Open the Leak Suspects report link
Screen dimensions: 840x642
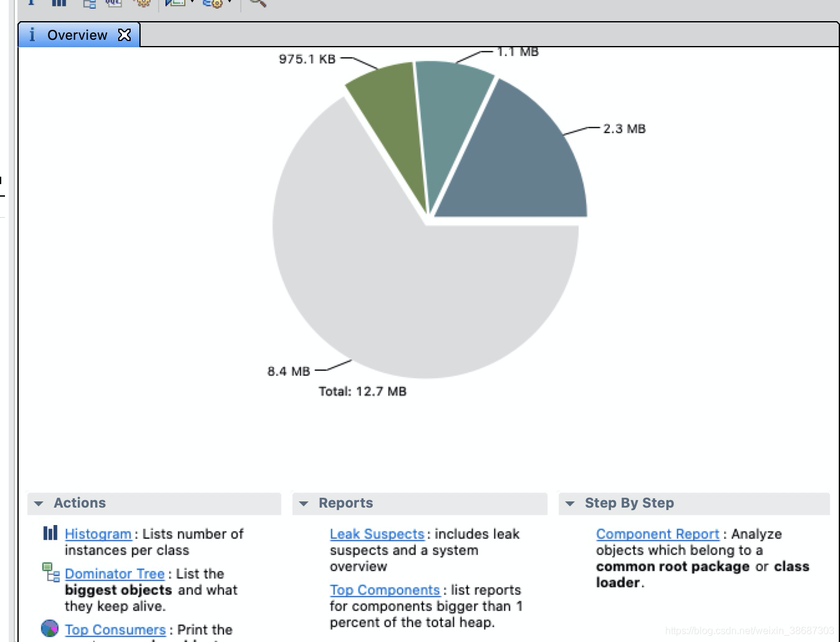tap(377, 534)
